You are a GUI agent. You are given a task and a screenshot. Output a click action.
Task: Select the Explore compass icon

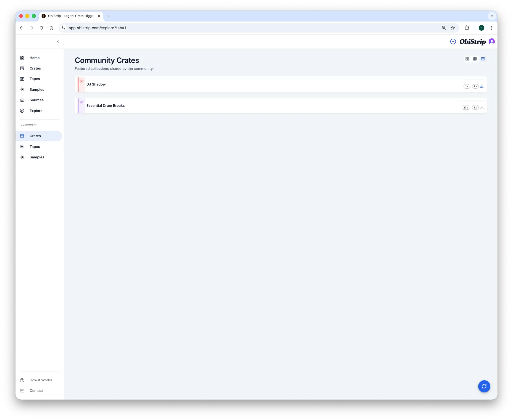(22, 111)
